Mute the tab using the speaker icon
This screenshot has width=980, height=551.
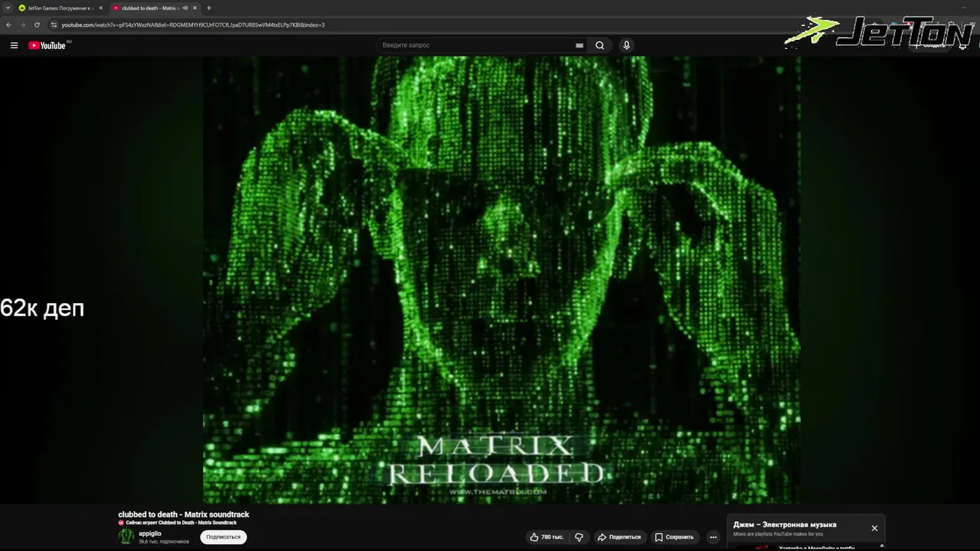click(x=185, y=8)
